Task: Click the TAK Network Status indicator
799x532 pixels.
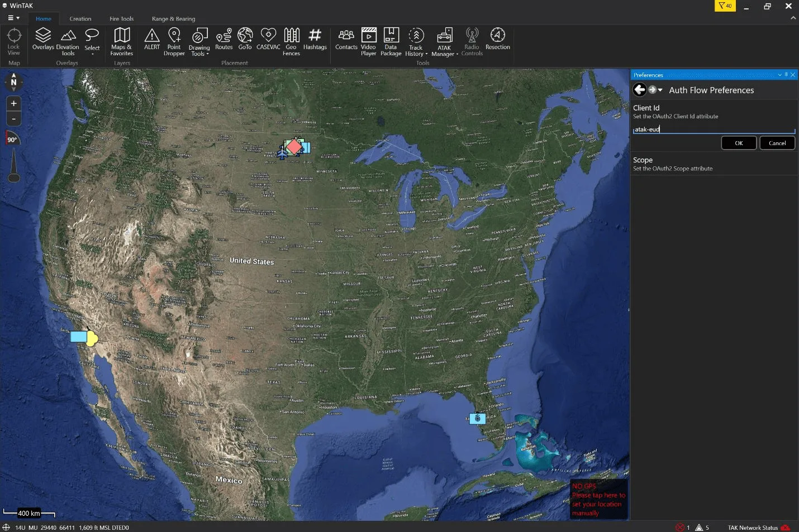Action: coord(759,528)
